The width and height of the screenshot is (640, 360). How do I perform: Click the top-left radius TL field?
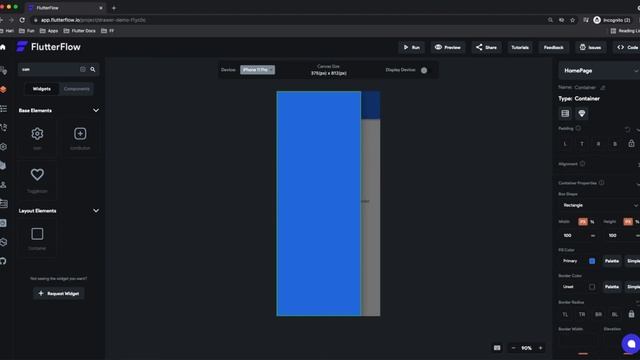pos(565,314)
